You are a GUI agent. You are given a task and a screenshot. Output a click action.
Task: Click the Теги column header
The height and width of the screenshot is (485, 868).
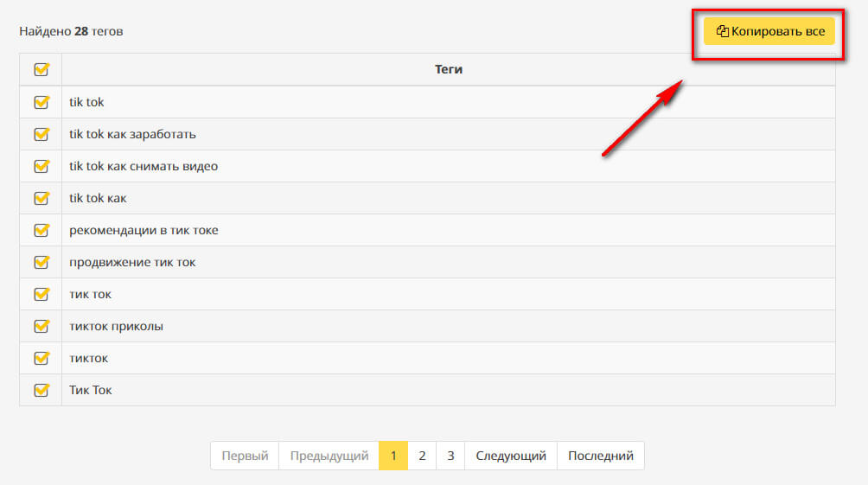point(449,69)
